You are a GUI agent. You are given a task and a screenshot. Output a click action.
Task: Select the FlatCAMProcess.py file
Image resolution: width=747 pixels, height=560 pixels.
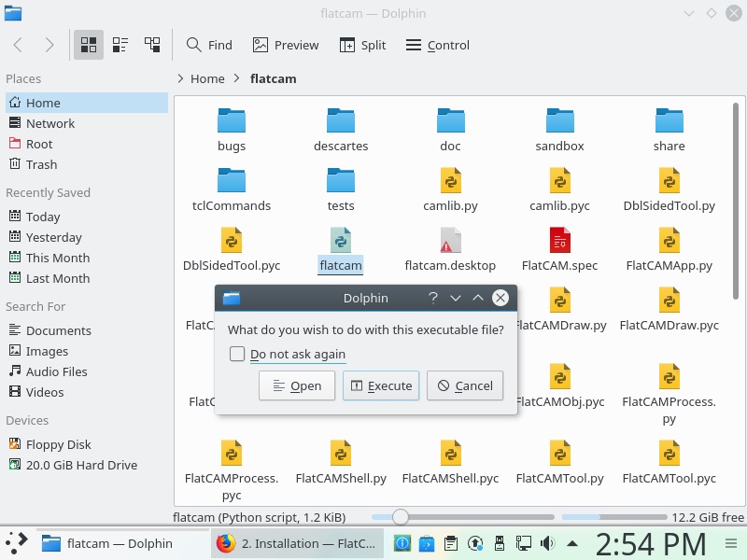coord(669,394)
